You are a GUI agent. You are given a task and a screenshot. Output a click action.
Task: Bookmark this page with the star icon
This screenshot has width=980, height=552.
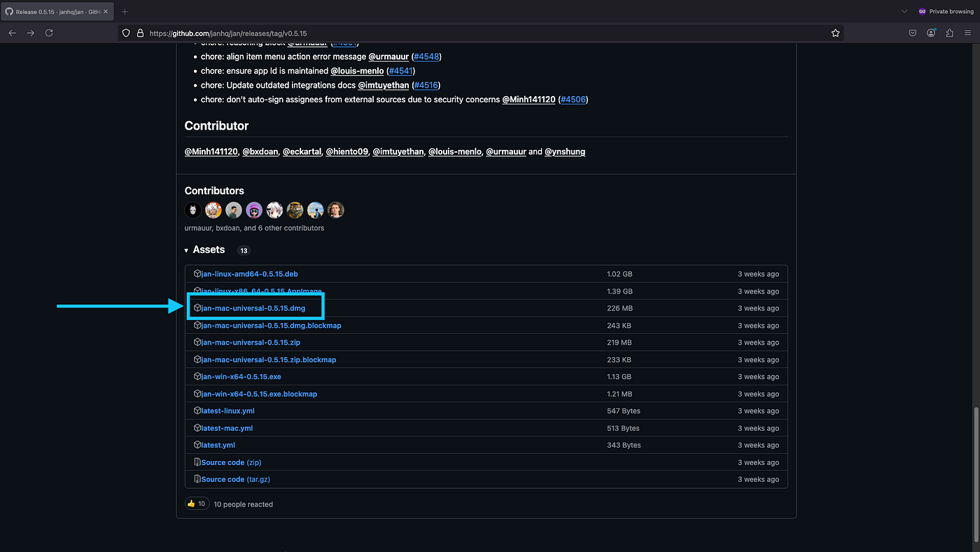point(835,33)
